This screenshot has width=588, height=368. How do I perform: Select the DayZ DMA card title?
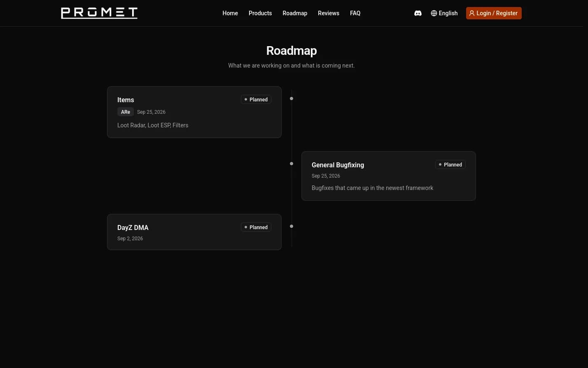coord(133,227)
